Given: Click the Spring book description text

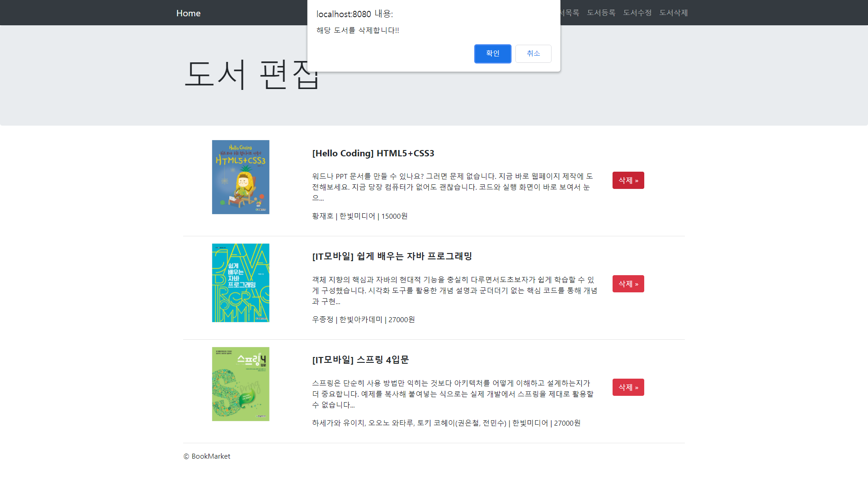Looking at the screenshot, I should (x=452, y=394).
